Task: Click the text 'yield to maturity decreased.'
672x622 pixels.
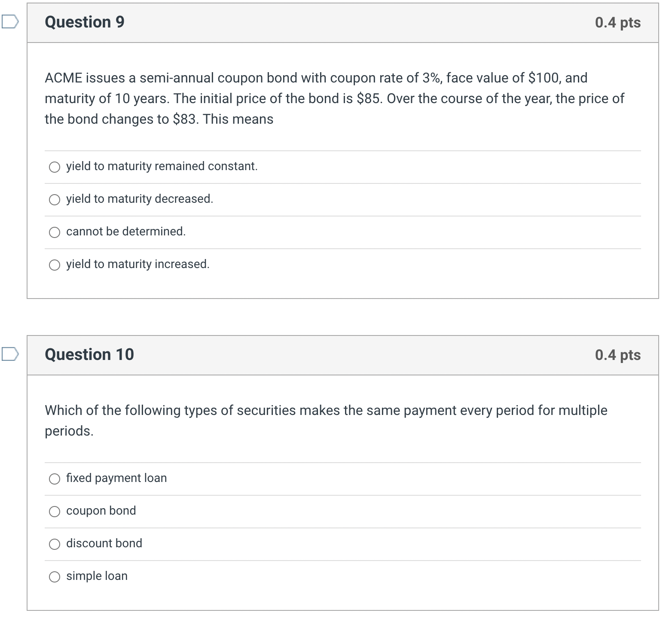Action: pyautogui.click(x=139, y=199)
